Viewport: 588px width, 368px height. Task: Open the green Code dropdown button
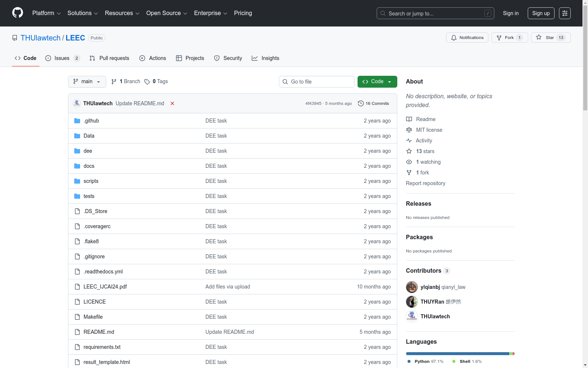pyautogui.click(x=377, y=82)
